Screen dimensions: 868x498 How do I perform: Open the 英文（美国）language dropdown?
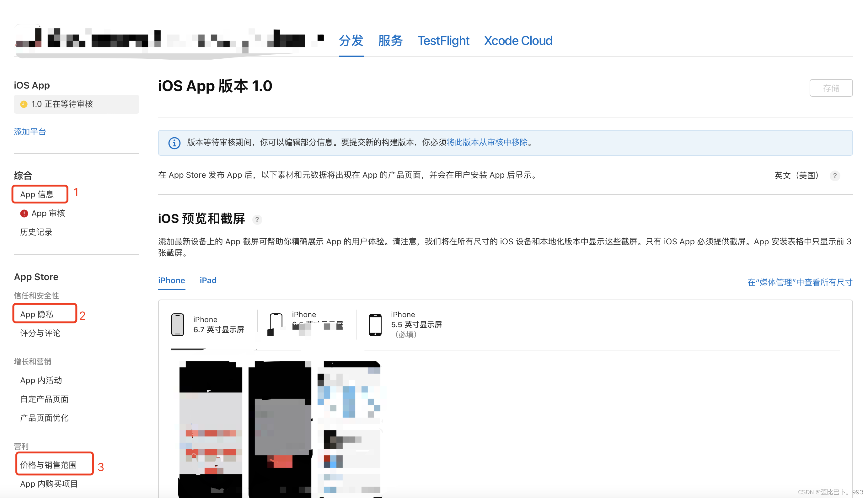(796, 176)
